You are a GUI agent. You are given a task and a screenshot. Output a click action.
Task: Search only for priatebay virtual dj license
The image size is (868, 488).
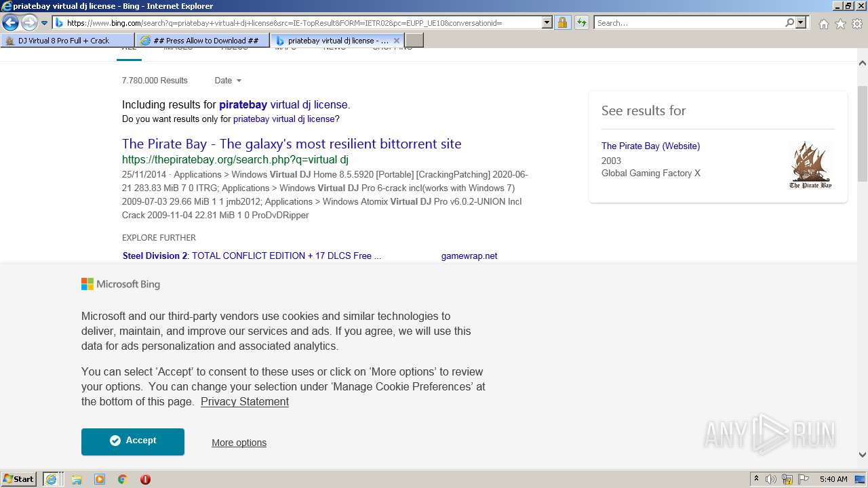(283, 119)
